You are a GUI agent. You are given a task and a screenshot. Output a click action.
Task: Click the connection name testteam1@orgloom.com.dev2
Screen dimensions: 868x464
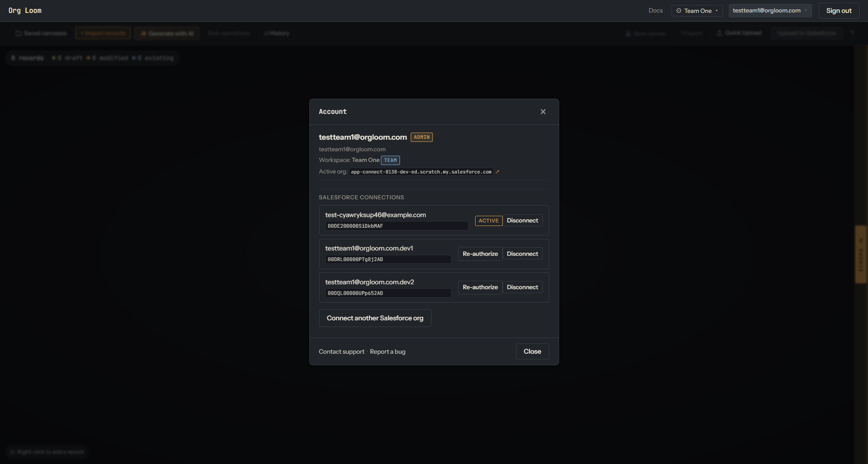pyautogui.click(x=369, y=282)
